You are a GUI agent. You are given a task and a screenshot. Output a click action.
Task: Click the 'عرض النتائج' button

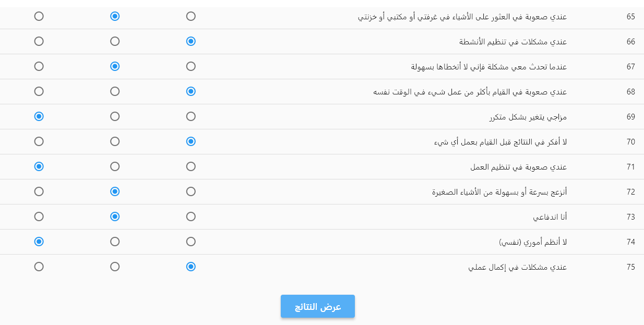point(317,306)
